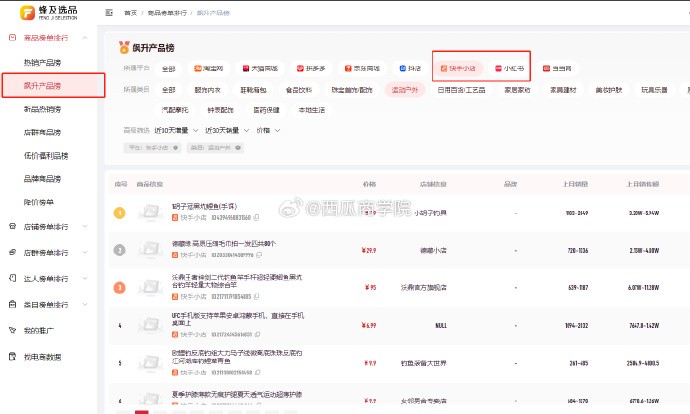This screenshot has width=690, height=414.
Task: Choose the 本地生活 category
Action: [312, 110]
